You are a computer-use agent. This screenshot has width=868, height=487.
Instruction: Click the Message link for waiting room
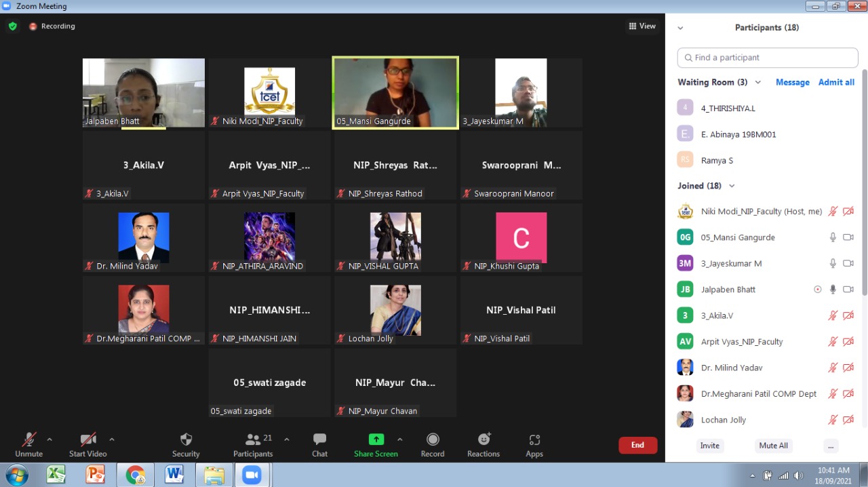pyautogui.click(x=793, y=82)
